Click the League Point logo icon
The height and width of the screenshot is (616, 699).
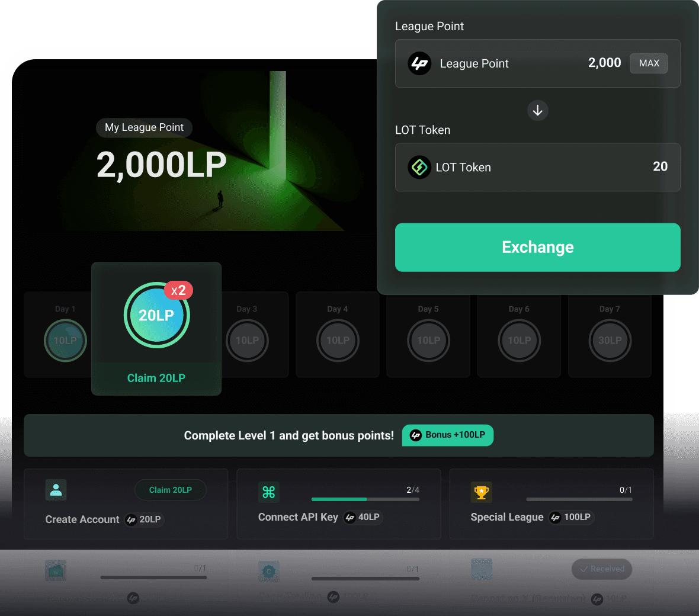419,63
